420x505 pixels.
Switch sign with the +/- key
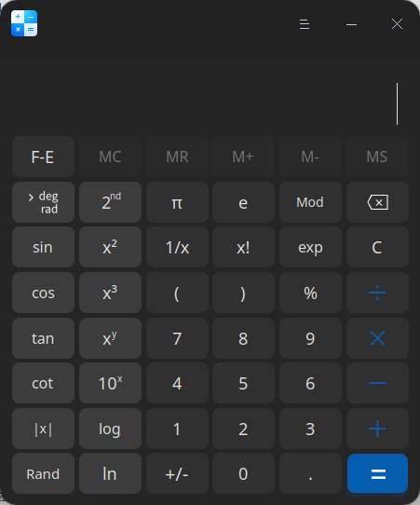pyautogui.click(x=177, y=473)
